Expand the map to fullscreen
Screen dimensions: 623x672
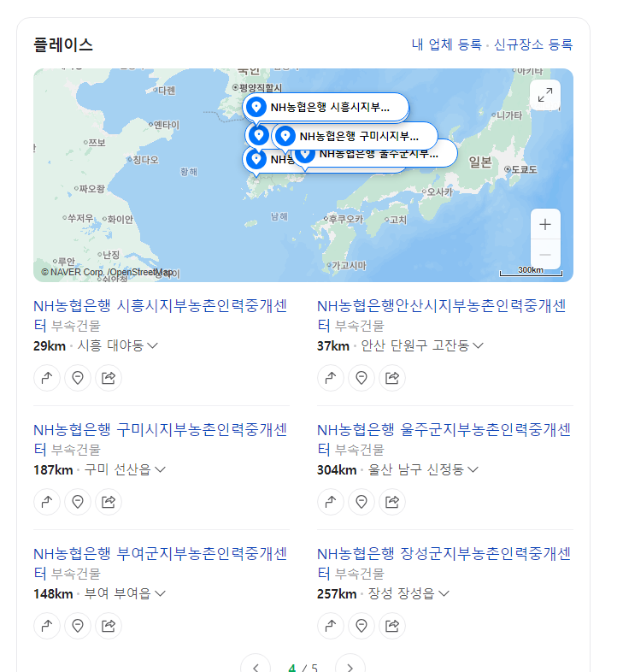[x=544, y=95]
